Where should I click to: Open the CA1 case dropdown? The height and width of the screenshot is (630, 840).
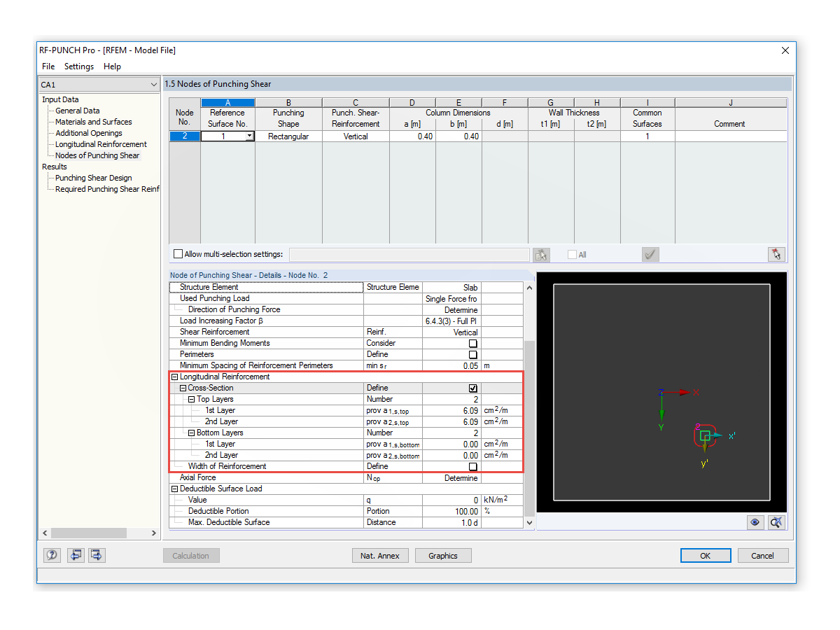154,85
